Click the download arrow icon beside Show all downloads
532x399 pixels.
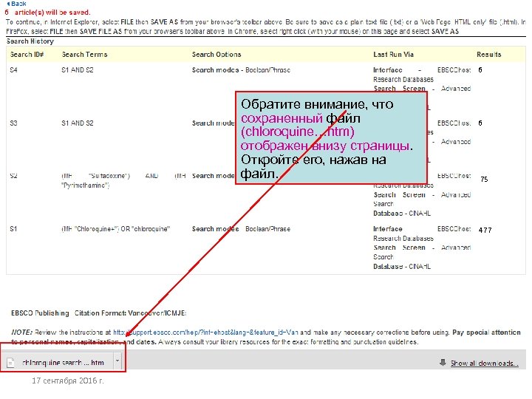click(x=443, y=362)
